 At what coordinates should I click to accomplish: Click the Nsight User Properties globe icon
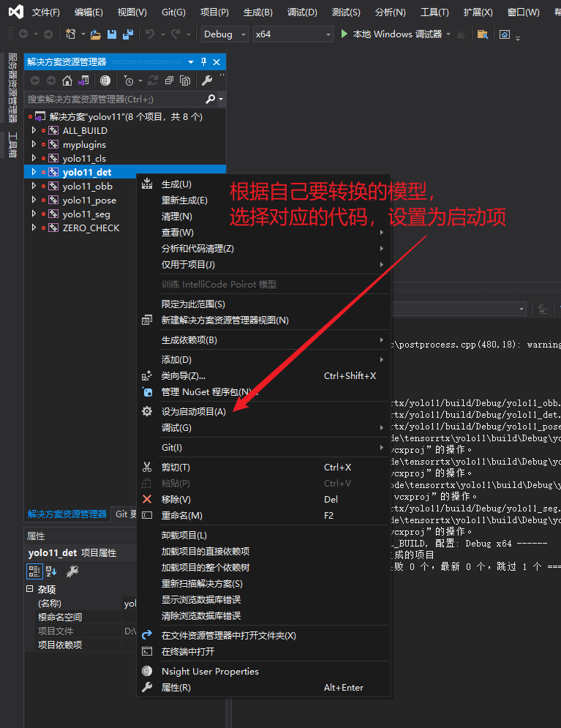pos(147,671)
